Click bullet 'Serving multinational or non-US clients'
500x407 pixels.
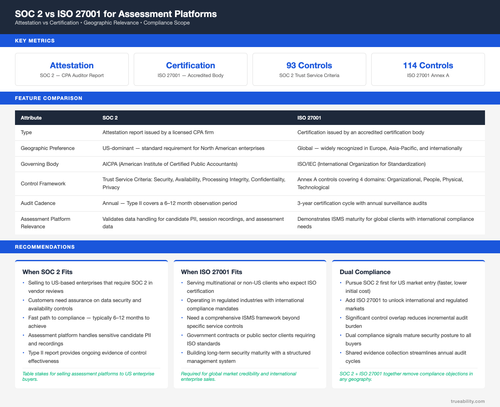tap(251, 287)
